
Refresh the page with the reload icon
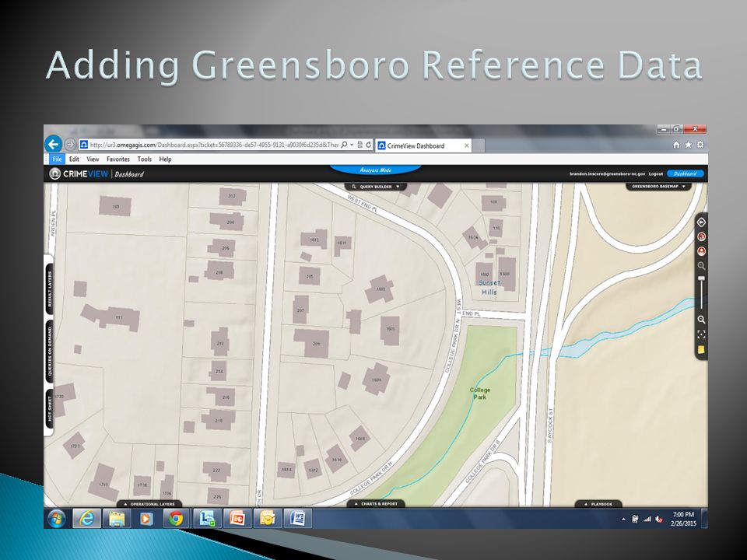coord(369,145)
